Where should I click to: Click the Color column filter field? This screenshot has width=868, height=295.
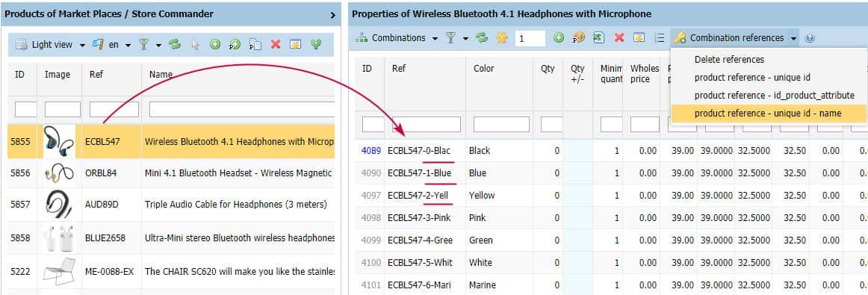pos(501,125)
